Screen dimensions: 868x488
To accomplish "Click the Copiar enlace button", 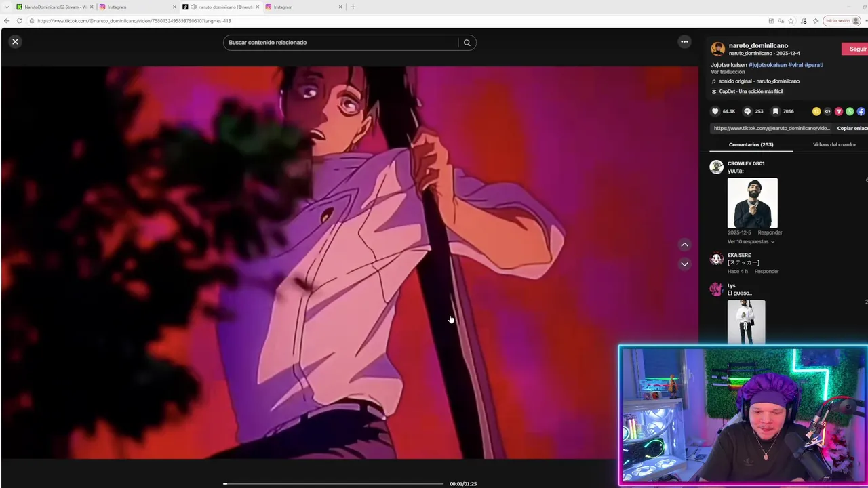I will [852, 128].
